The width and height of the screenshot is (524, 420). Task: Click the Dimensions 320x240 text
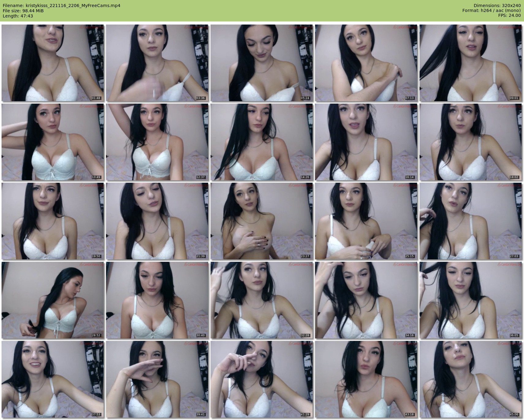497,6
